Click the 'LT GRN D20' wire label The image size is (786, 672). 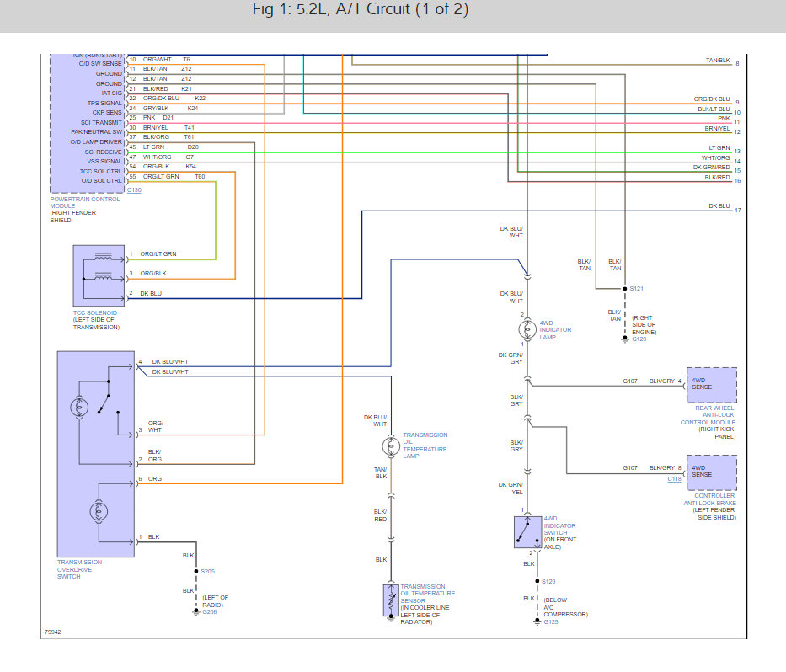point(171,147)
